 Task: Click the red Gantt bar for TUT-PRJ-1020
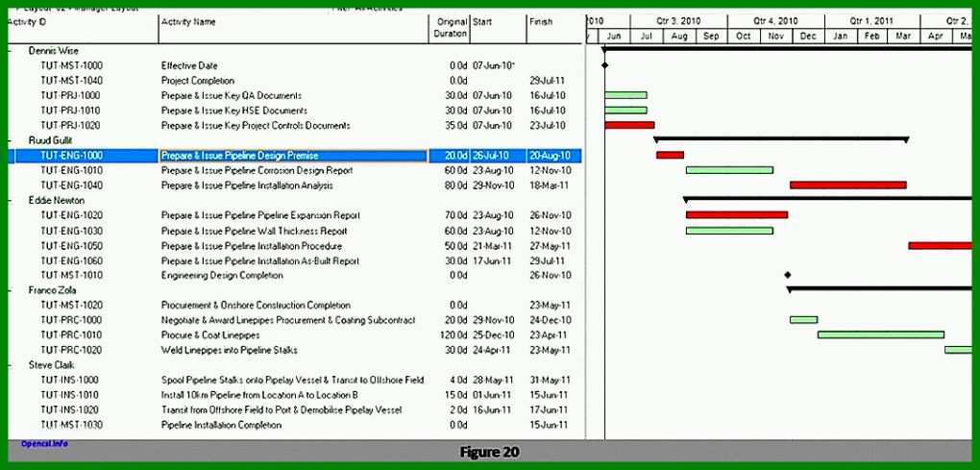coord(629,125)
